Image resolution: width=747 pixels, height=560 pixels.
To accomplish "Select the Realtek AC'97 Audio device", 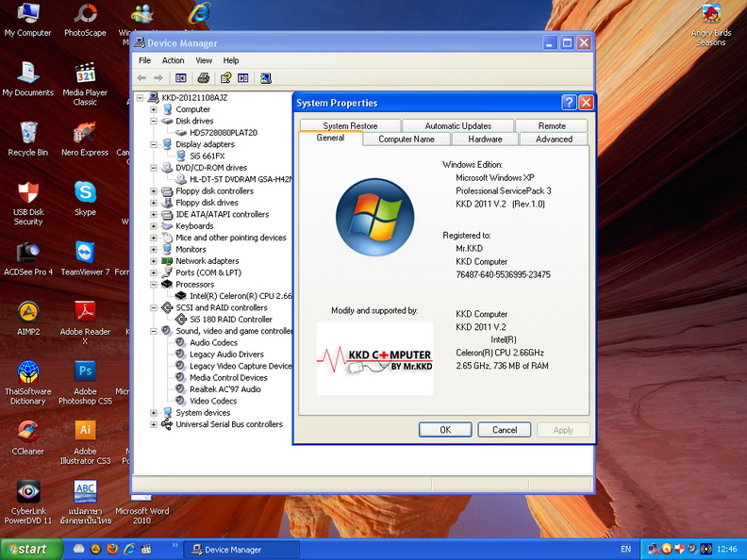I will (x=224, y=389).
